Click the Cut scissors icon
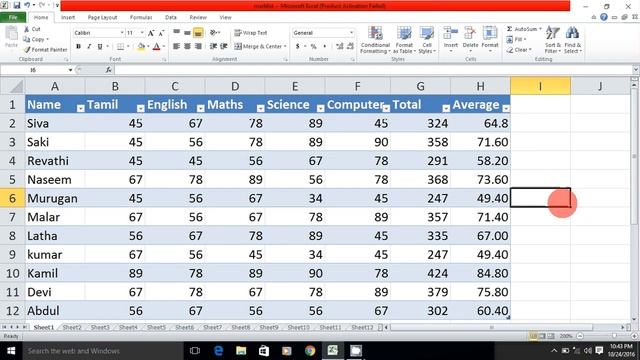 coord(27,29)
